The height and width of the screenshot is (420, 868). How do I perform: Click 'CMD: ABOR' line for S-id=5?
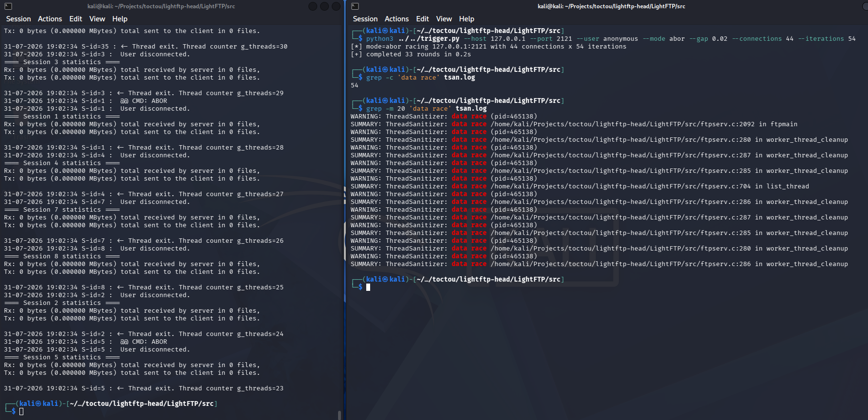[85, 342]
